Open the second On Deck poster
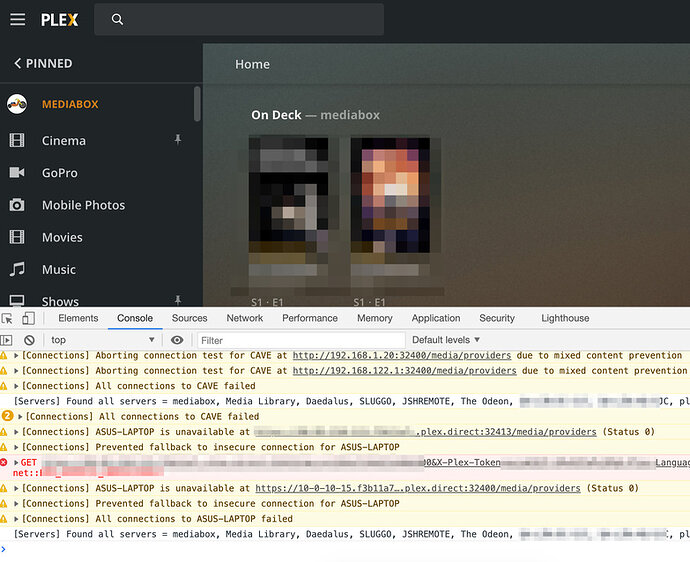690x562 pixels. (x=390, y=195)
